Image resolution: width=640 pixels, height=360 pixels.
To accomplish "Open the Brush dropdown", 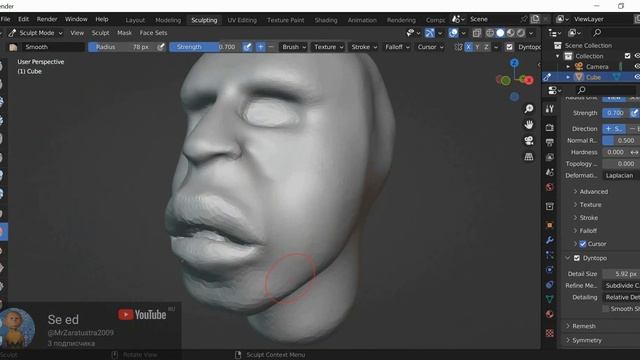I will [294, 47].
